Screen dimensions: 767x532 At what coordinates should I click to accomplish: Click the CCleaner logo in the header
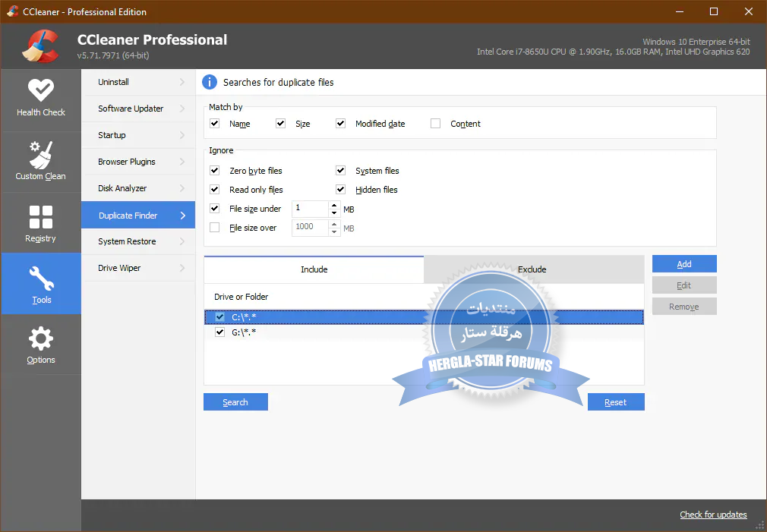click(40, 46)
